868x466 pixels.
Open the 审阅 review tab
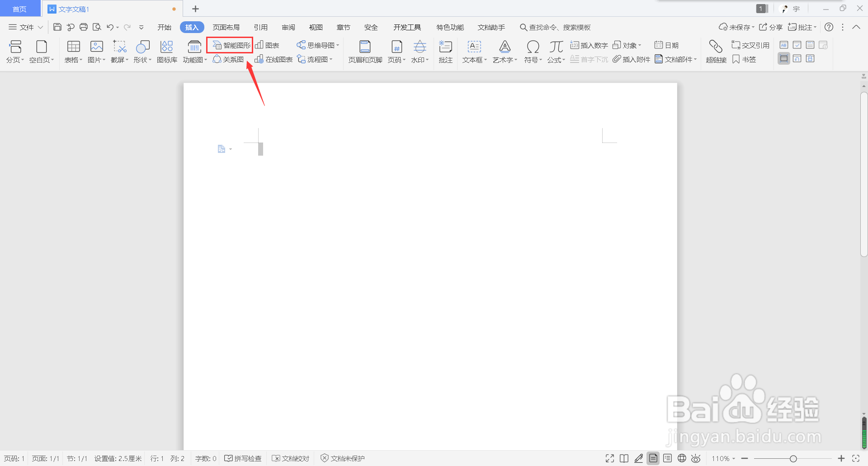pyautogui.click(x=288, y=27)
